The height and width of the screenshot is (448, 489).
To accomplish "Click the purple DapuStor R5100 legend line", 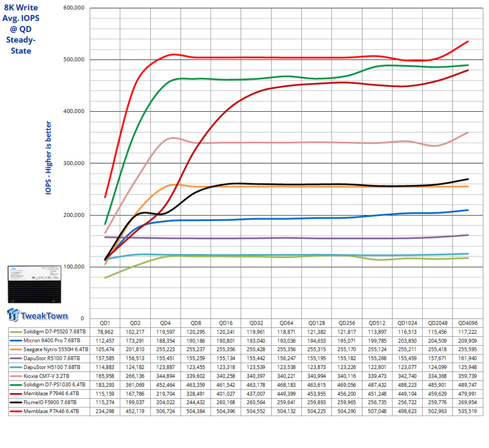I will [15, 359].
